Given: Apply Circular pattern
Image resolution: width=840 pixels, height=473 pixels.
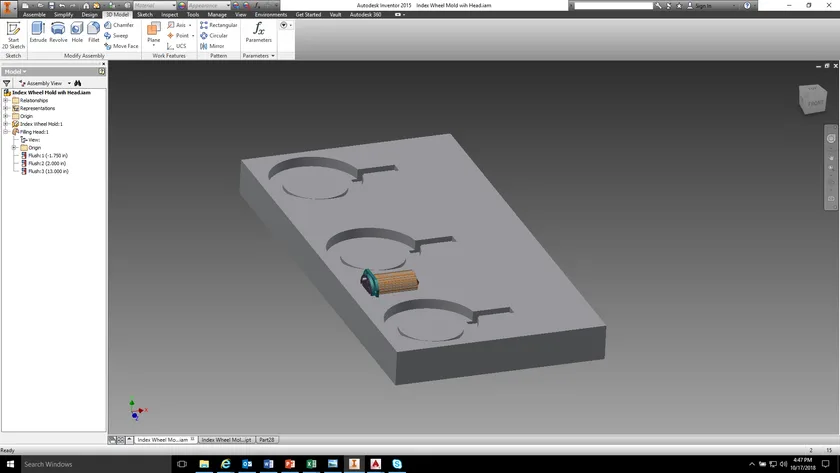Looking at the screenshot, I should point(214,36).
